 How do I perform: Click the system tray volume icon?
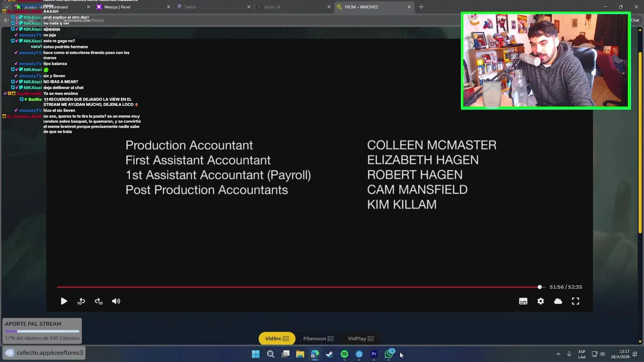coord(602,354)
